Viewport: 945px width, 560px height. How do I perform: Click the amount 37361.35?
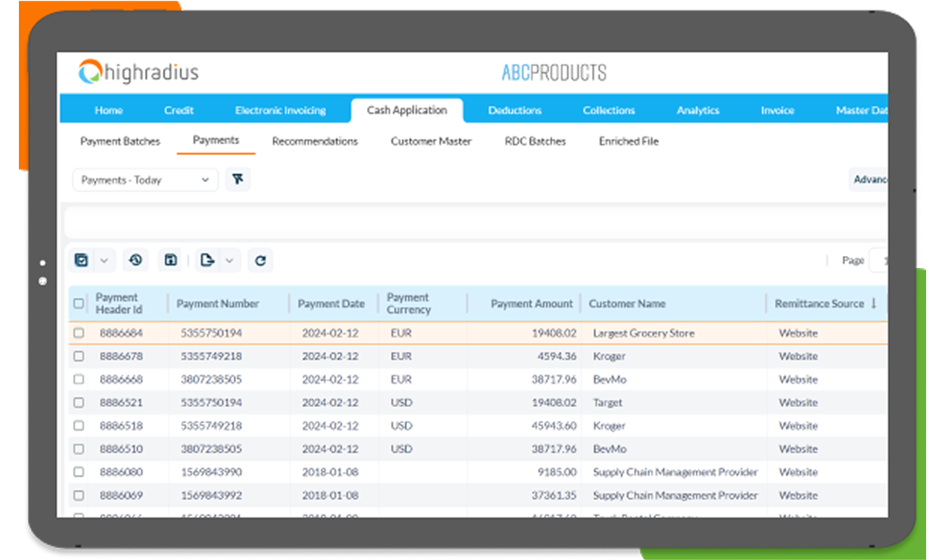554,495
